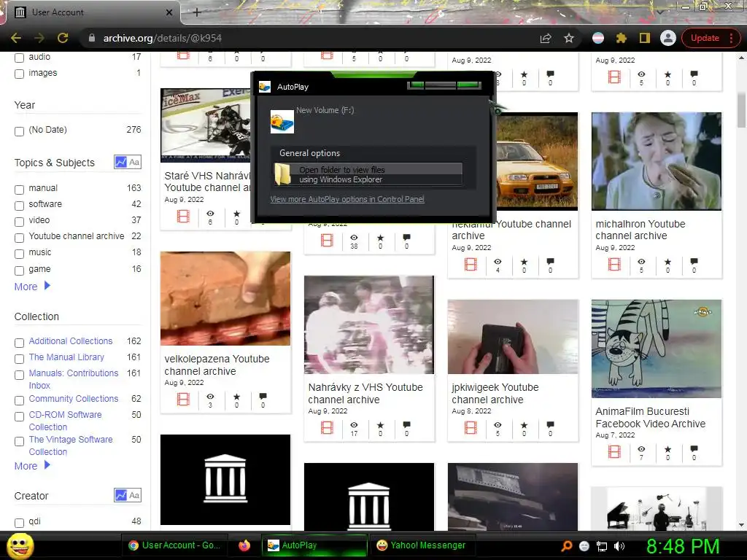This screenshot has width=747, height=560.
Task: Tick Youtube channel archive topic checkbox
Action: coord(19,238)
